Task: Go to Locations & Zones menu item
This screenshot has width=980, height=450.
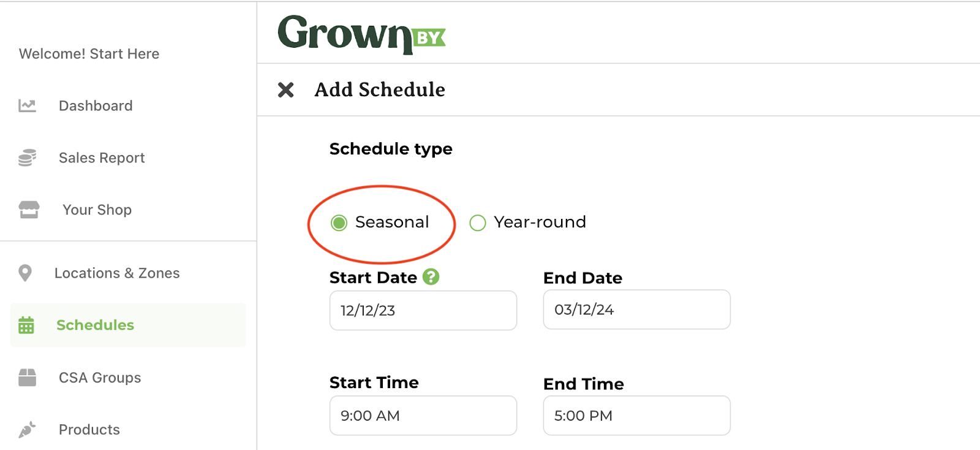Action: (x=117, y=273)
